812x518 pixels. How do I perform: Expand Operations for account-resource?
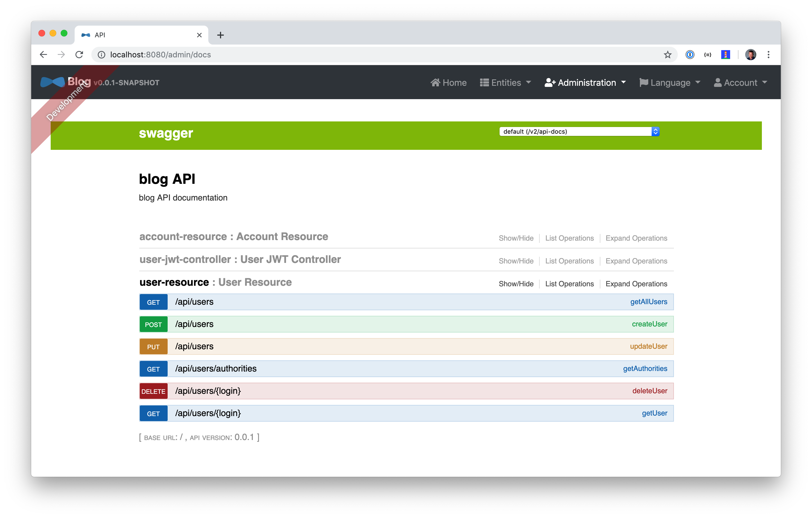click(636, 238)
